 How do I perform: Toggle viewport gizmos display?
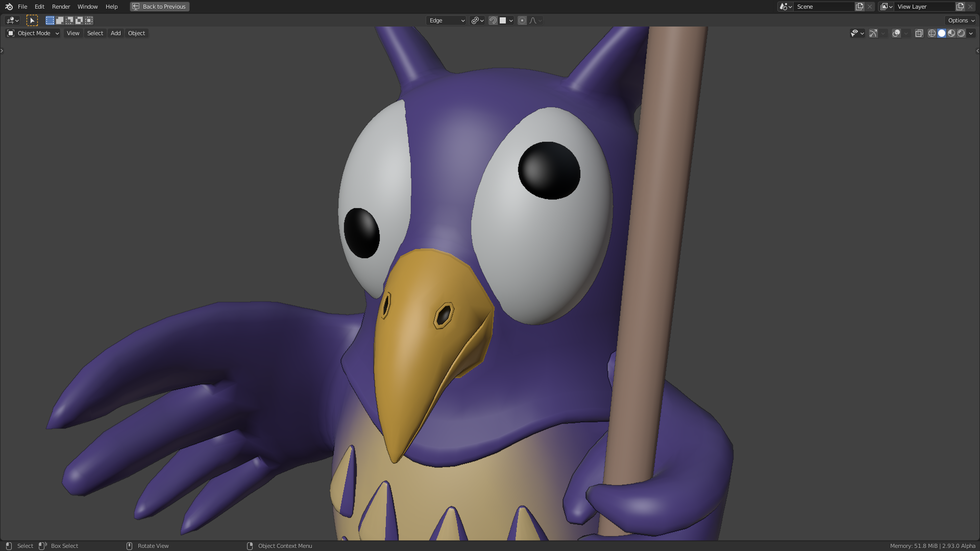873,33
